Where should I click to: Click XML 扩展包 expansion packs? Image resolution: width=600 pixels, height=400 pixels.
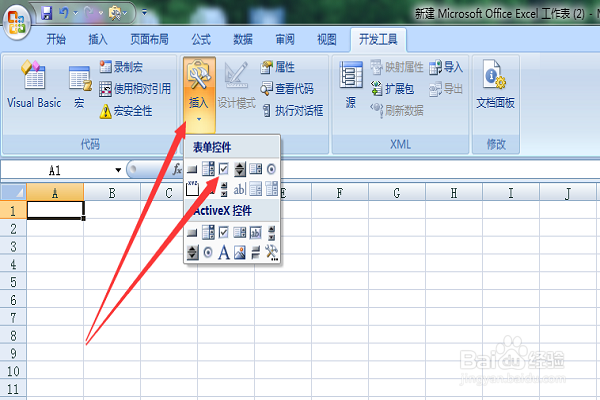(x=392, y=89)
